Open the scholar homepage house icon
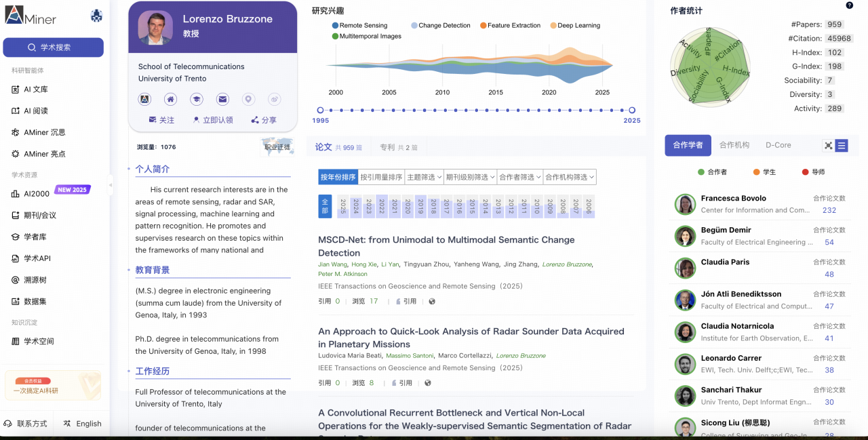The width and height of the screenshot is (868, 440). 170,100
